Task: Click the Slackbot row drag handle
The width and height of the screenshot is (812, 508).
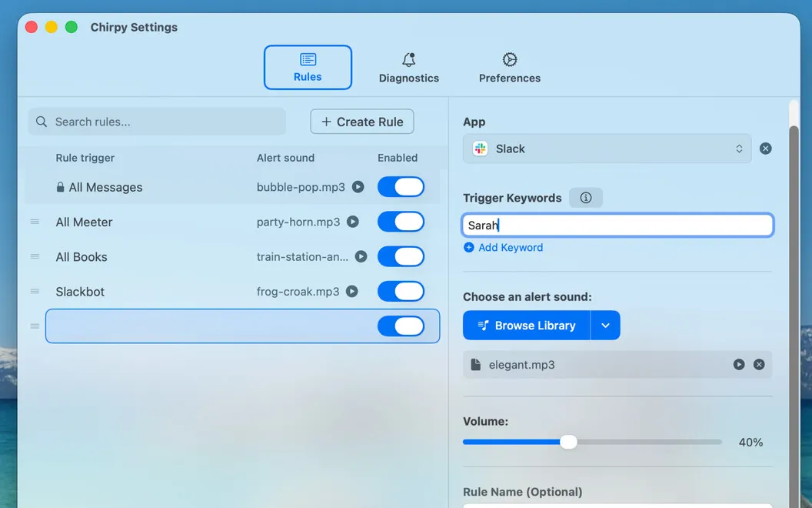Action: pyautogui.click(x=35, y=291)
